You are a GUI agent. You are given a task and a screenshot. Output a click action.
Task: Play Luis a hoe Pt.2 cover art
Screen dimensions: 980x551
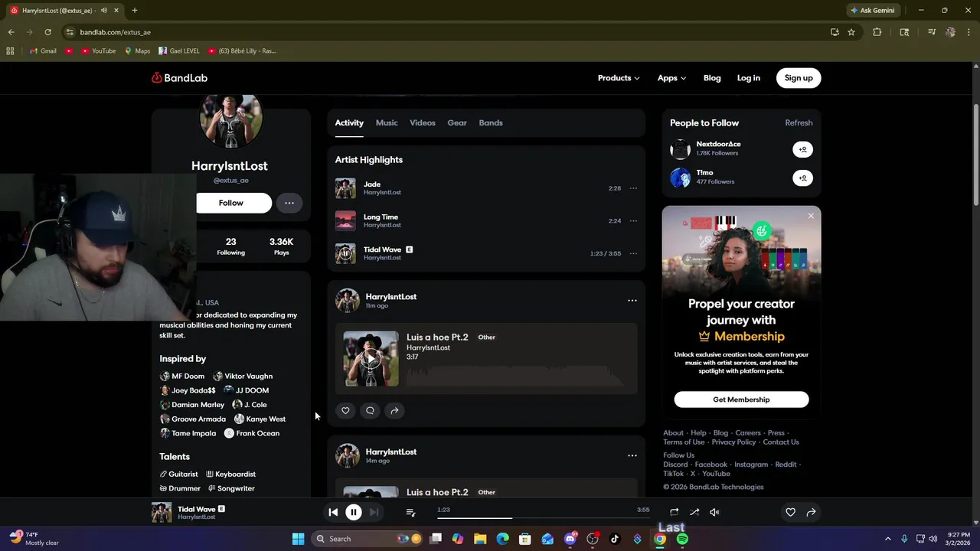(x=371, y=359)
